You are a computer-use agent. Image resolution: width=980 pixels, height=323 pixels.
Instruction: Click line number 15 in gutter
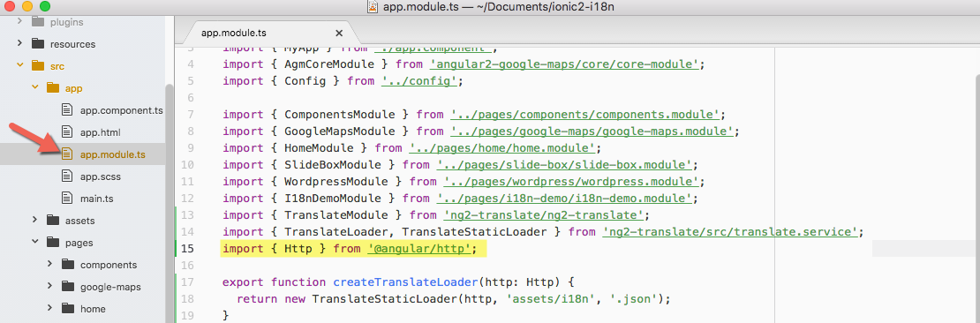click(186, 249)
